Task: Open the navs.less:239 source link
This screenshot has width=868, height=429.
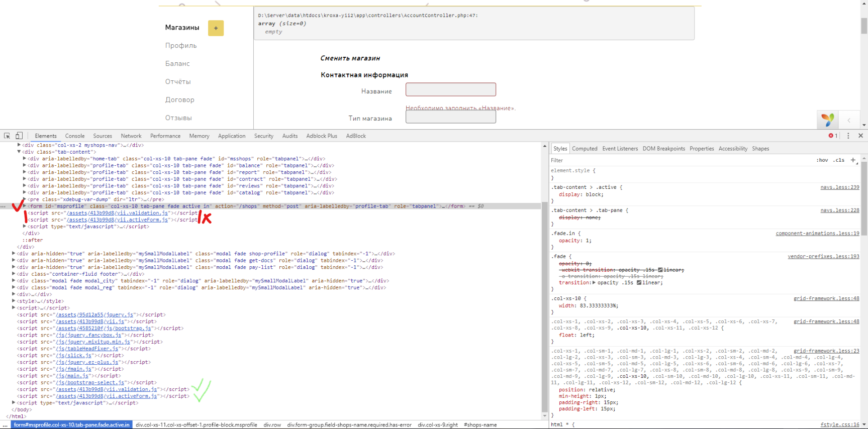Action: coord(840,187)
